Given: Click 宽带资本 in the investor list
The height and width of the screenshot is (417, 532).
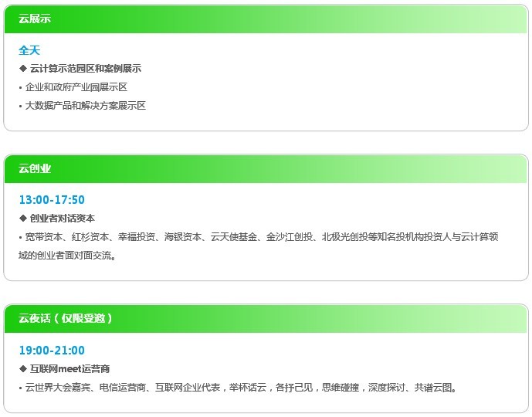Looking at the screenshot, I should (43, 237).
